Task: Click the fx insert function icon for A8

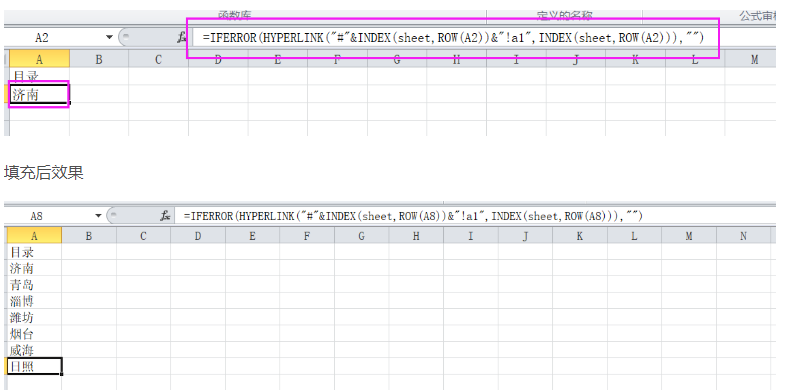Action: point(165,216)
